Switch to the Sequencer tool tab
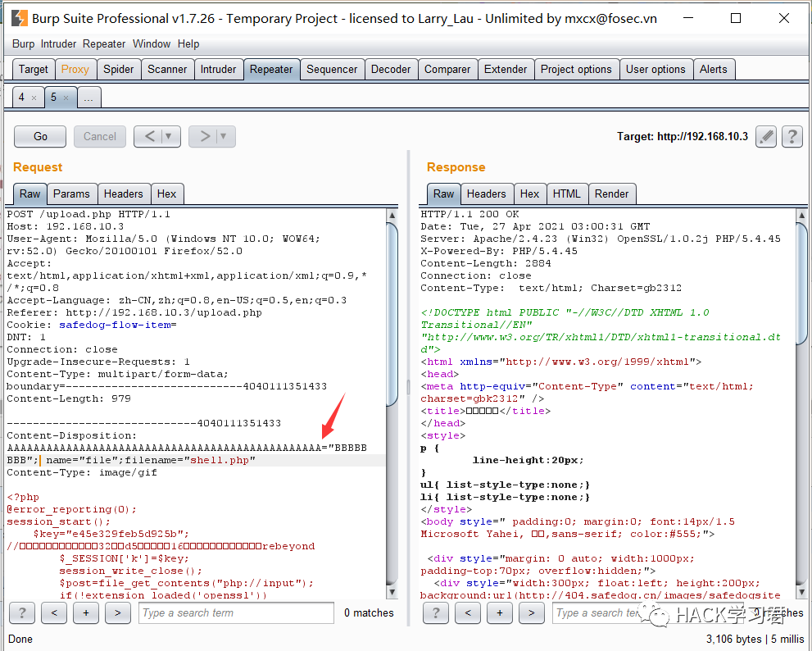 [332, 70]
